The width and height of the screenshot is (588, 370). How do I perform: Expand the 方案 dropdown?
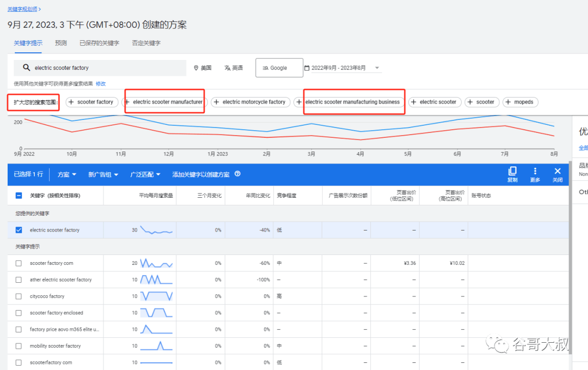click(67, 174)
